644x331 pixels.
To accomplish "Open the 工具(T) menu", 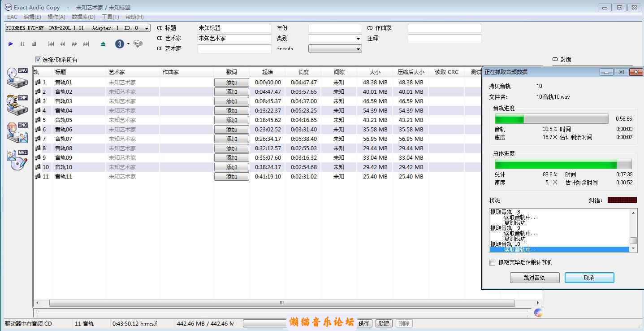I will coord(110,17).
